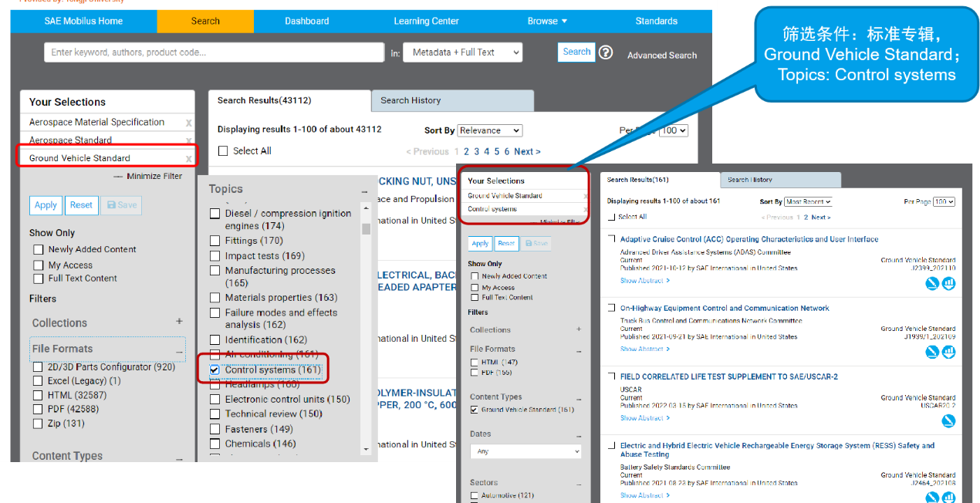The width and height of the screenshot is (980, 503).
Task: Click the pen icon on the Adaptive Cruise Control result
Action: 932,283
